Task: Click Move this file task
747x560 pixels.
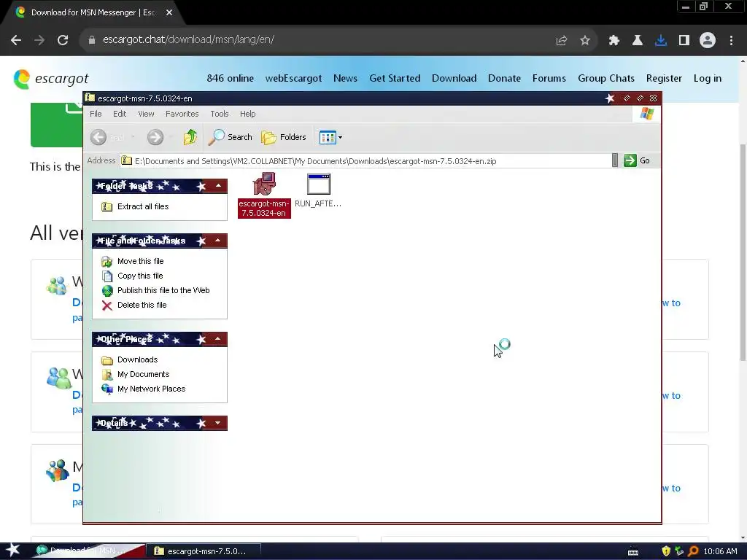Action: pos(133,262)
